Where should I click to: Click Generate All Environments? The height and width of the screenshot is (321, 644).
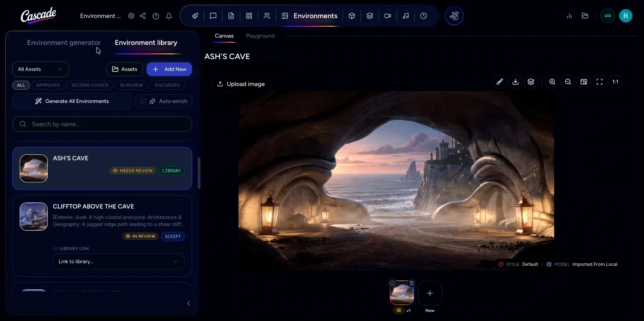[x=72, y=101]
